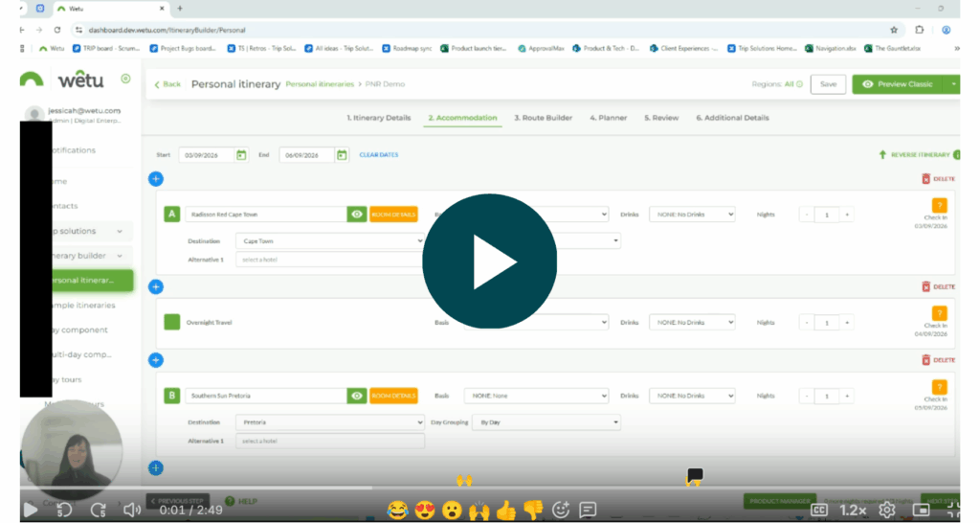Click the Save button
980x523 pixels.
828,84
